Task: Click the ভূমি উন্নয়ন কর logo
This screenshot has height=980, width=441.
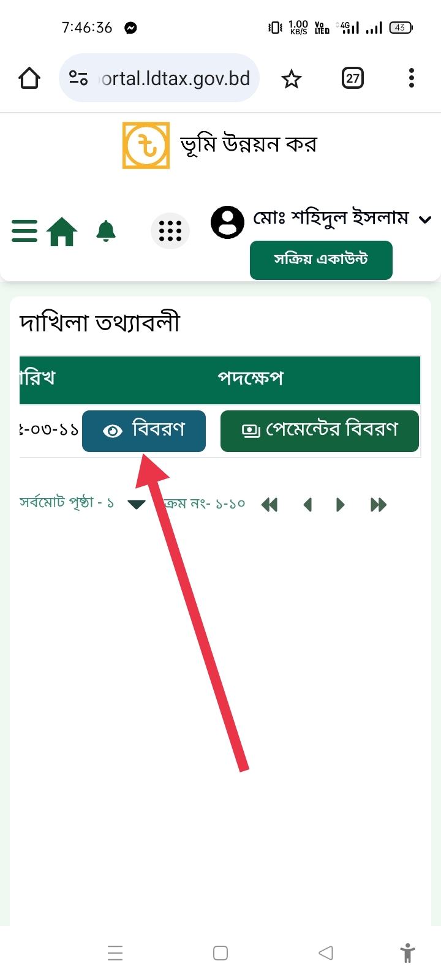Action: pyautogui.click(x=146, y=146)
